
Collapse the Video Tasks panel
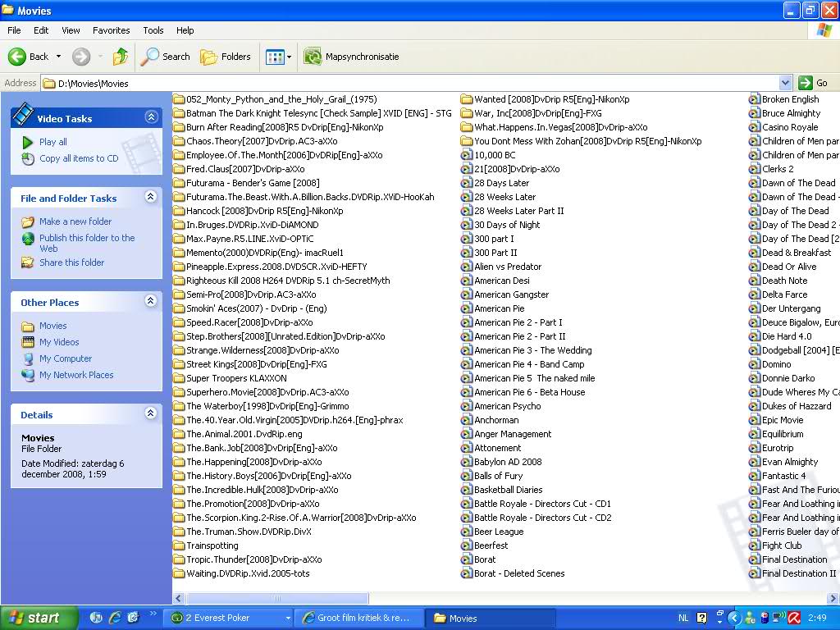pos(151,118)
